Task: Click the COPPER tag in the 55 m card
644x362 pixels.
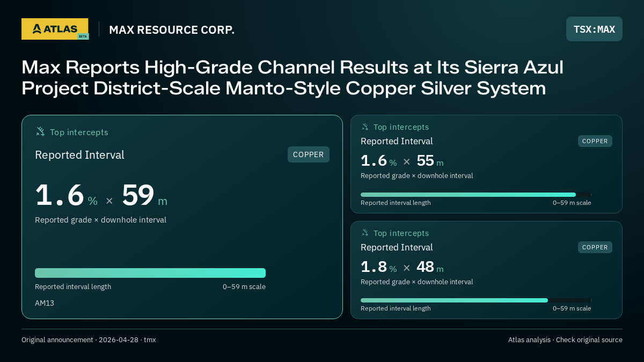Action: pos(595,141)
